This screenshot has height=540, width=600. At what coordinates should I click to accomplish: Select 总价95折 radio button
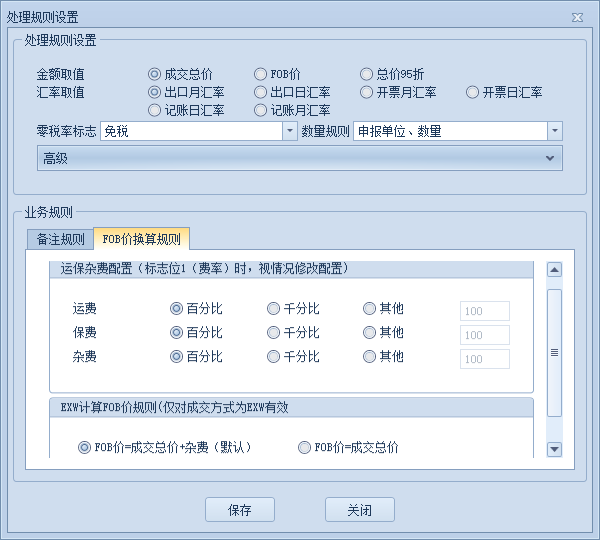click(367, 74)
